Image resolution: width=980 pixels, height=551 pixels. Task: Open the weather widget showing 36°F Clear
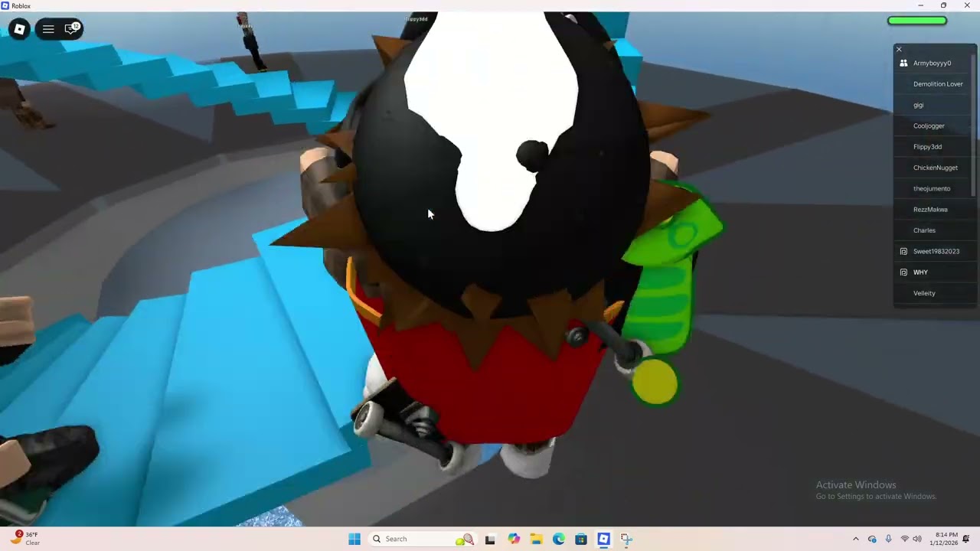tap(26, 539)
